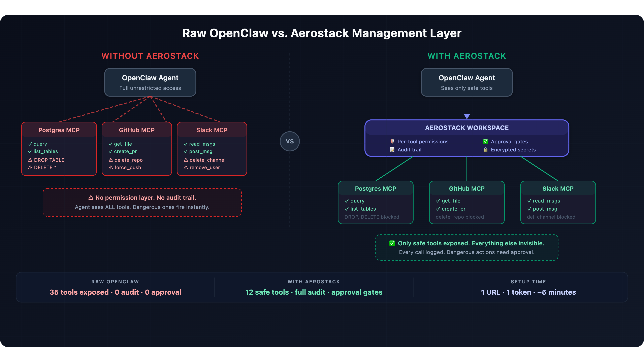Image resolution: width=644 pixels, height=362 pixels.
Task: Click the round VS badge in the center
Action: [290, 141]
